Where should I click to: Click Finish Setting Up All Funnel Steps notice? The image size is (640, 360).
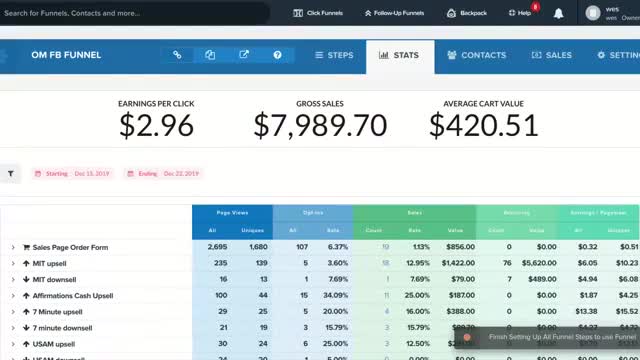click(x=547, y=337)
